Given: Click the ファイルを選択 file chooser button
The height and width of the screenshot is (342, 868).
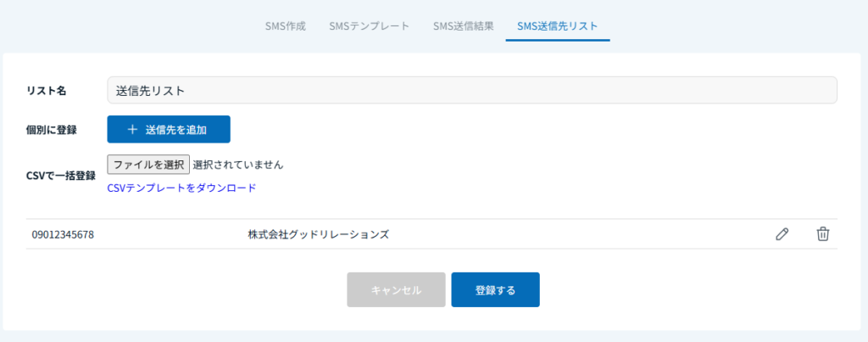Looking at the screenshot, I should 148,164.
